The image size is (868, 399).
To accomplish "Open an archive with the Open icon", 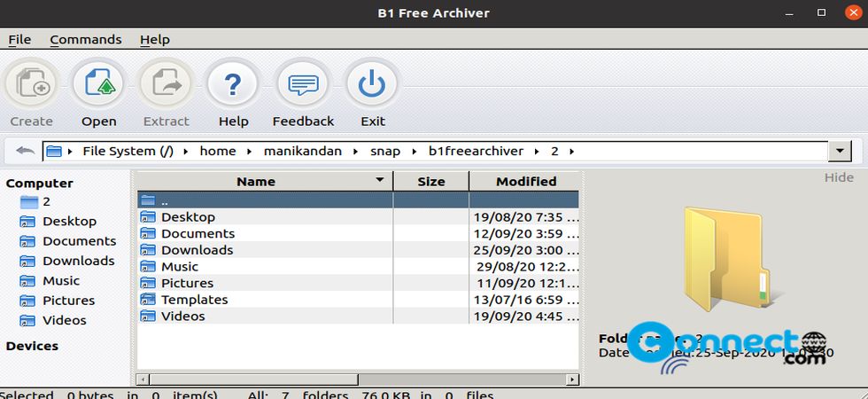I will pyautogui.click(x=99, y=85).
